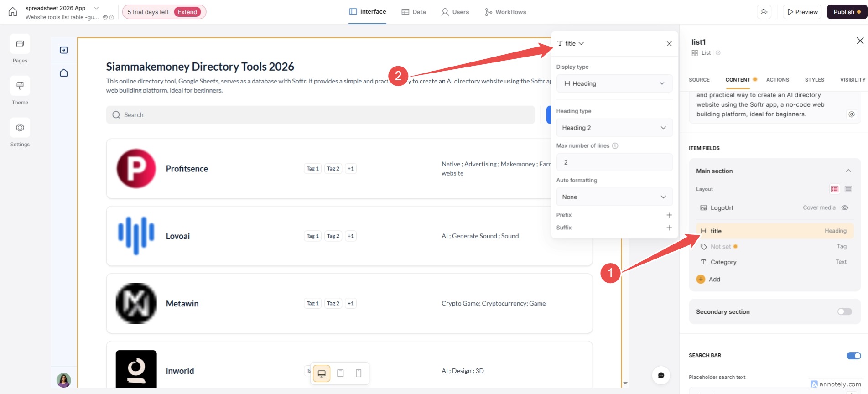Click the add user icon
Viewport: 868px width, 394px height.
pos(764,12)
